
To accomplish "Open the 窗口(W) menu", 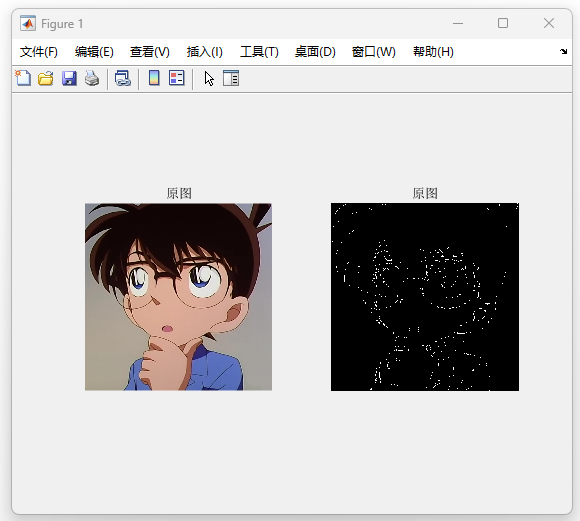I will (374, 52).
